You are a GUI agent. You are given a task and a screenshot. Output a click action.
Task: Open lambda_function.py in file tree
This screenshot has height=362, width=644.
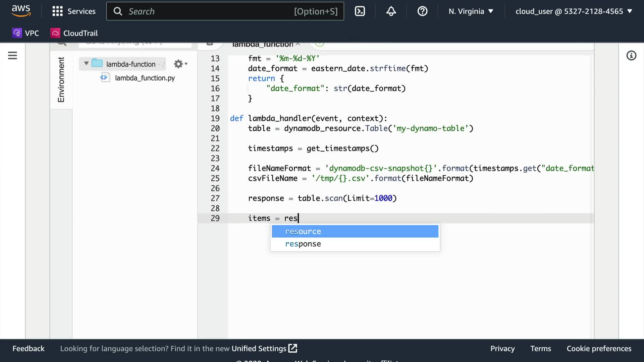click(145, 78)
